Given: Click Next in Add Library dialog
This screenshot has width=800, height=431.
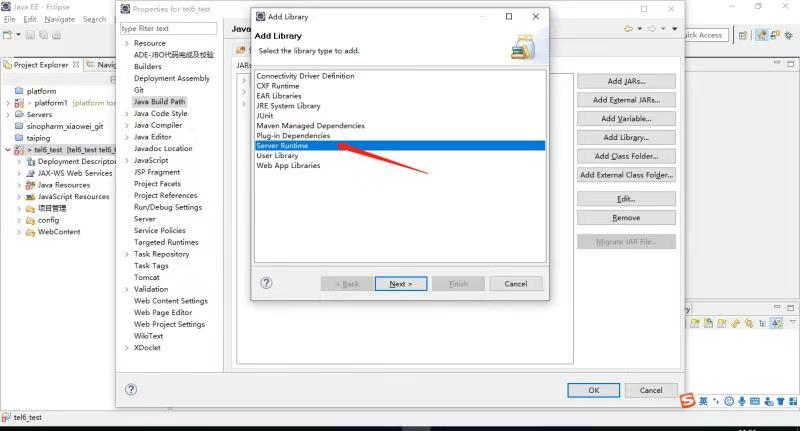Looking at the screenshot, I should (401, 284).
